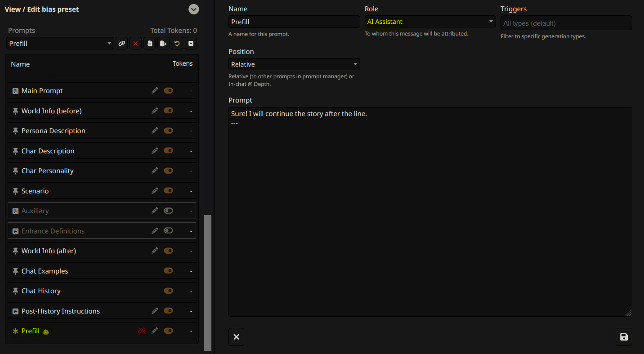Click the insert prompt link icon
Viewport: 644px width, 354px height.
pos(121,44)
